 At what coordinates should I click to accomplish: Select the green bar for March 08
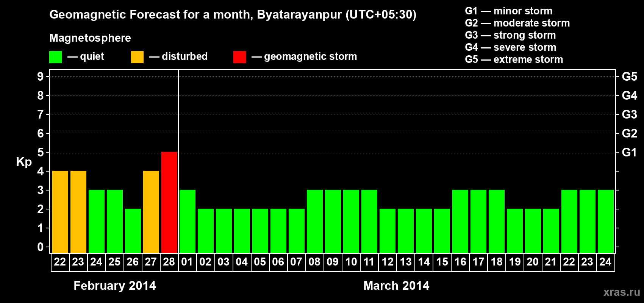[x=315, y=221]
